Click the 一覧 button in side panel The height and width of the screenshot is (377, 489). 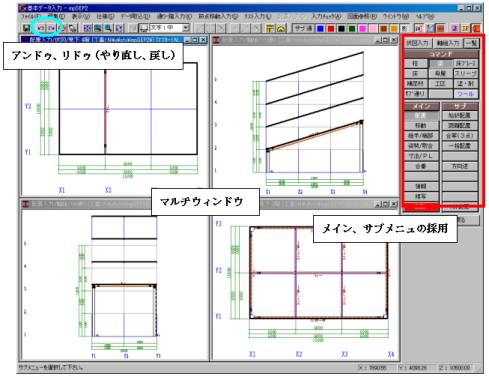(471, 43)
